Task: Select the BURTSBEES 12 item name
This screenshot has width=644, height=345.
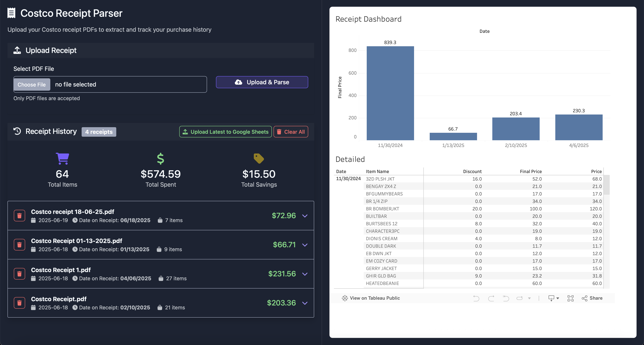Action: [381, 224]
